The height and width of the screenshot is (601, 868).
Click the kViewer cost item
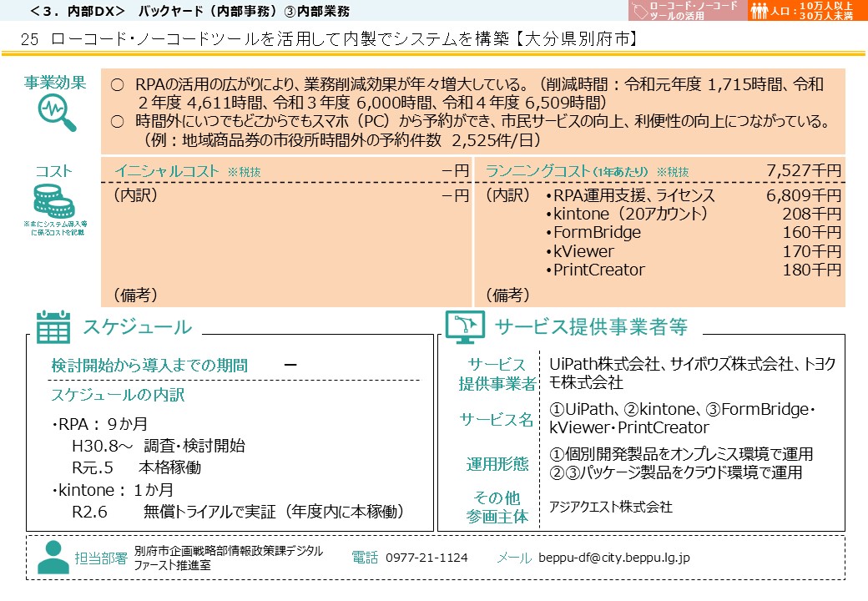pyautogui.click(x=579, y=251)
